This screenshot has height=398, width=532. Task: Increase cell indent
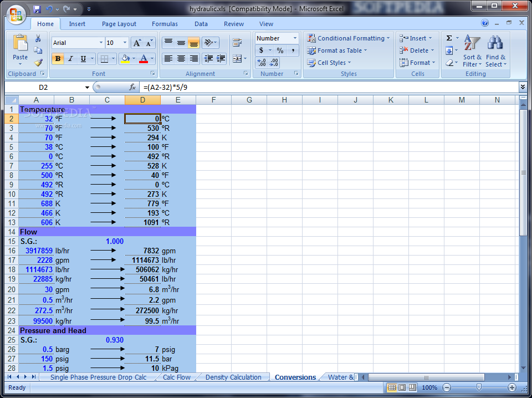(221, 59)
